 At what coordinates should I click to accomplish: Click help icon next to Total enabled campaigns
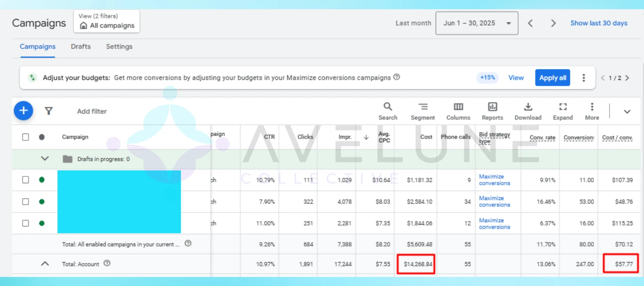[x=188, y=243]
